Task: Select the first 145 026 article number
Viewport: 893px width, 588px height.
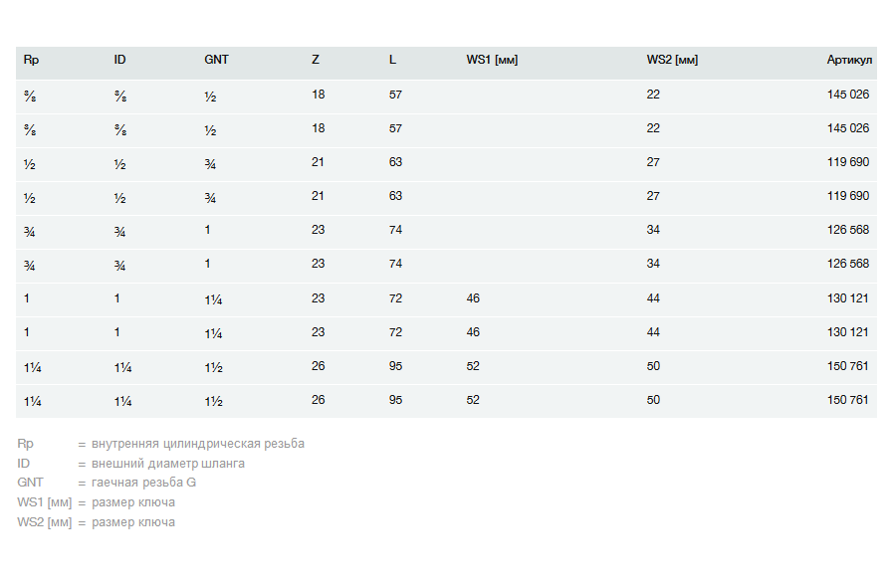Action: 847,95
